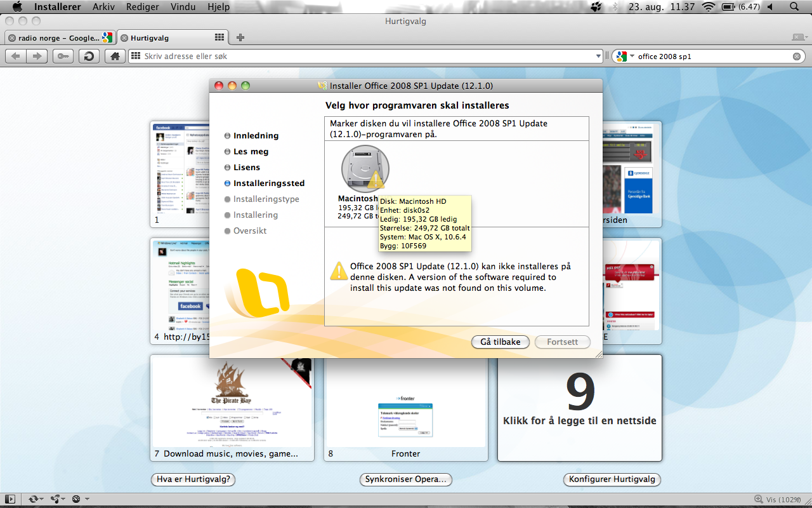Screen dimensions: 812x508
Task: Click the password wand key icon
Action: [63, 56]
